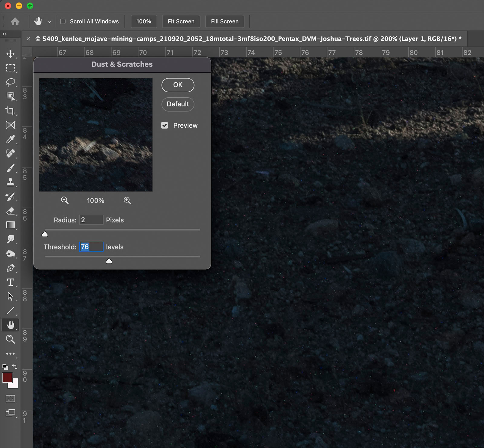Image resolution: width=484 pixels, height=448 pixels.
Task: Click the Threshold slider handle
Action: click(109, 261)
